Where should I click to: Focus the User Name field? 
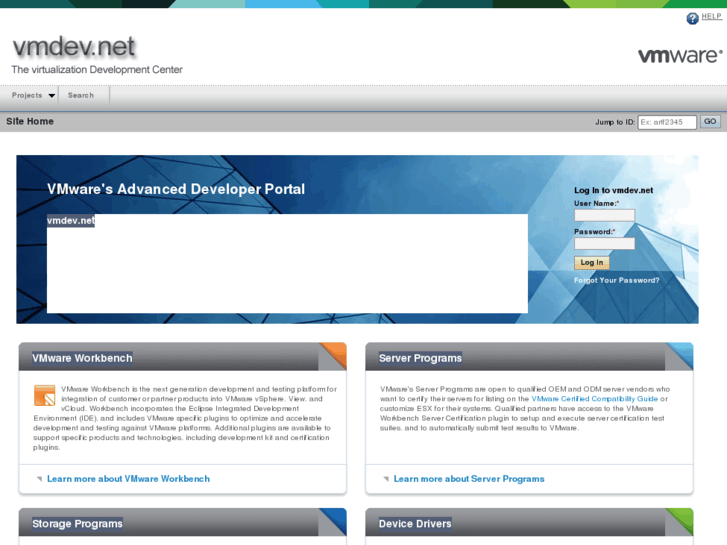click(x=604, y=215)
